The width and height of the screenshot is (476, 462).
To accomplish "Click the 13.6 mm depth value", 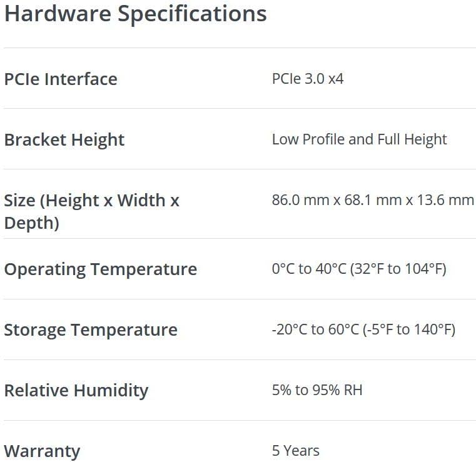I will pyautogui.click(x=447, y=201).
